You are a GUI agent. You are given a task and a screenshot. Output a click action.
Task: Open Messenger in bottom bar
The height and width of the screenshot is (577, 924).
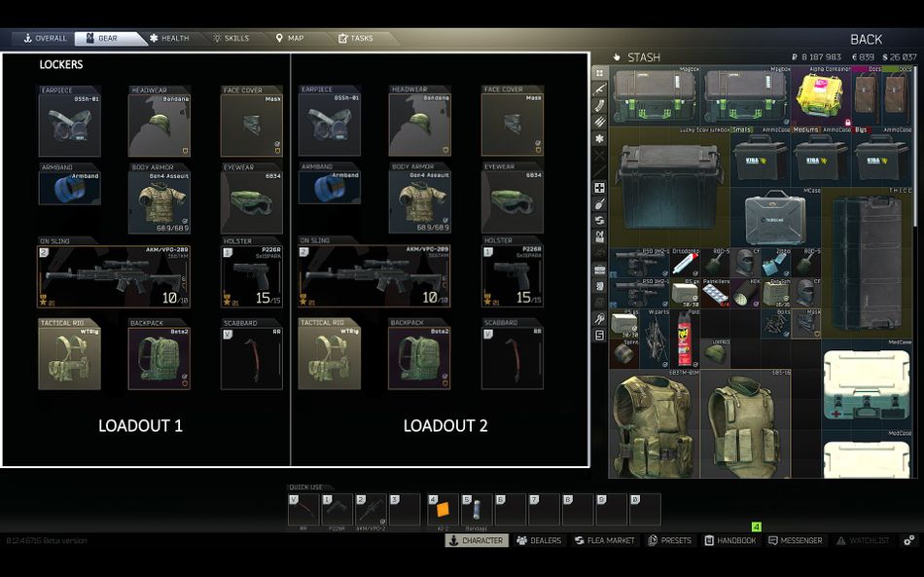point(796,540)
